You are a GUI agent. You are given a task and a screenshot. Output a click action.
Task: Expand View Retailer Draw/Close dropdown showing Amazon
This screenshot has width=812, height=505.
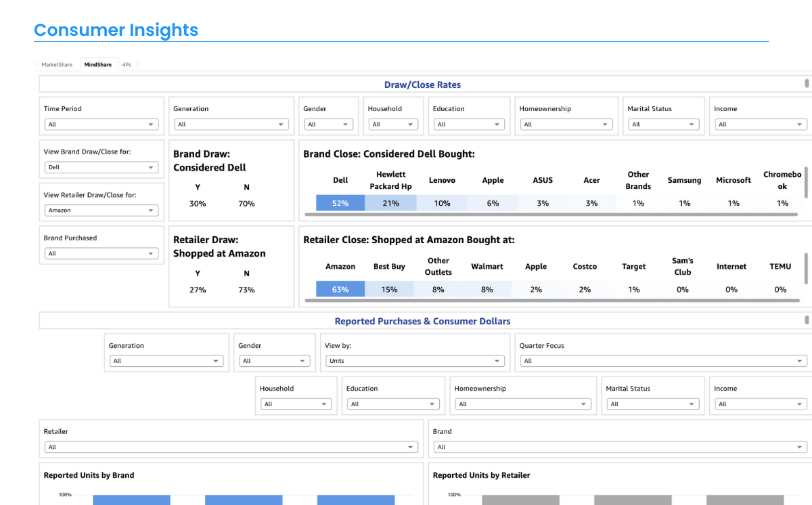pyautogui.click(x=101, y=211)
